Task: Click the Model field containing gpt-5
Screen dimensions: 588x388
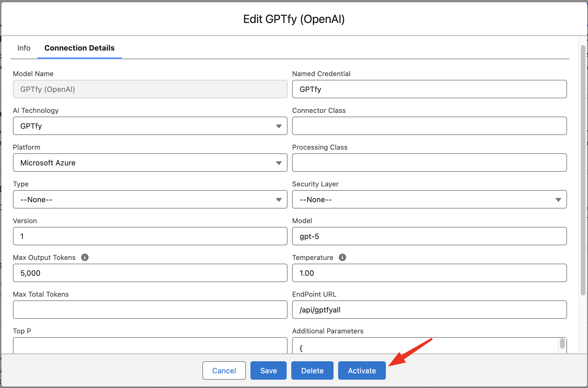Action: pyautogui.click(x=429, y=236)
